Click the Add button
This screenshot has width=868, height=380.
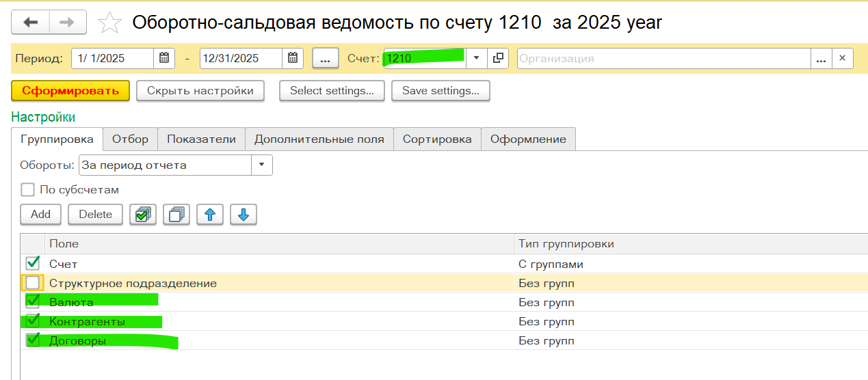[x=40, y=215]
